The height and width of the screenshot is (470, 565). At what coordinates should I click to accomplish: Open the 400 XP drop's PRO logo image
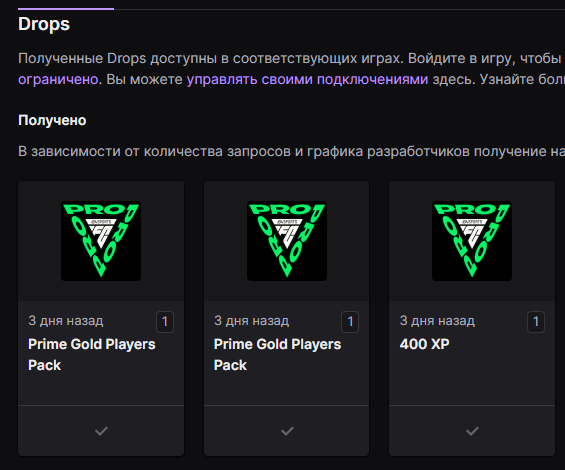tap(472, 241)
